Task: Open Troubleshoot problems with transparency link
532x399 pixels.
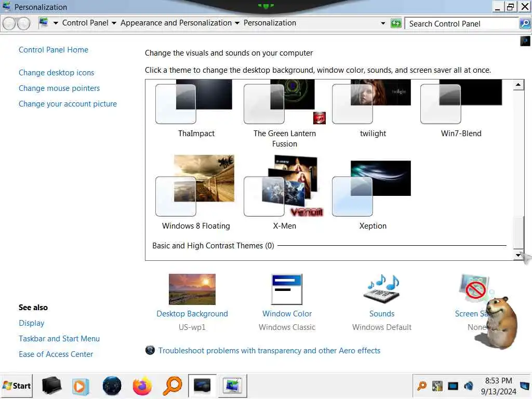Action: (269, 351)
